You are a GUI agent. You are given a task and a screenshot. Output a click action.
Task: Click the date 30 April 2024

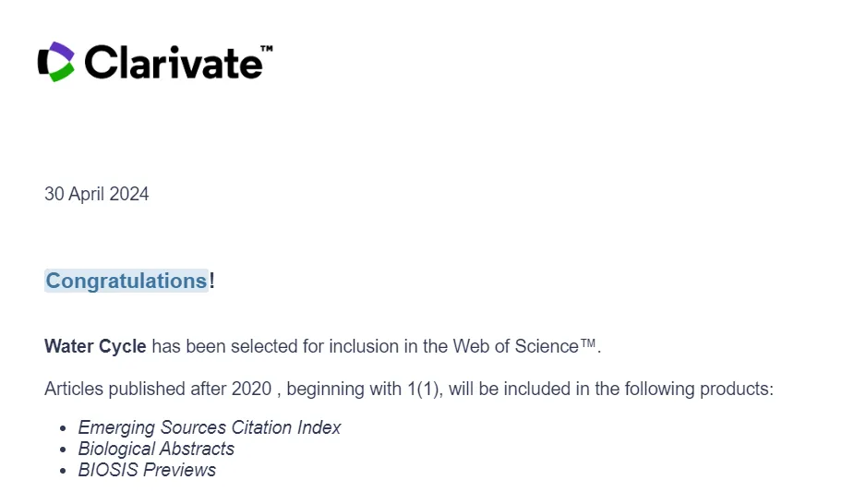click(x=97, y=194)
